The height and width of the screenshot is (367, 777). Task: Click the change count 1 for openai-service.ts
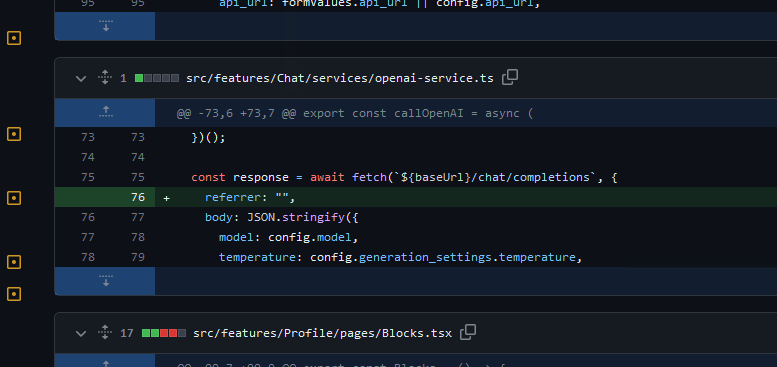point(123,78)
